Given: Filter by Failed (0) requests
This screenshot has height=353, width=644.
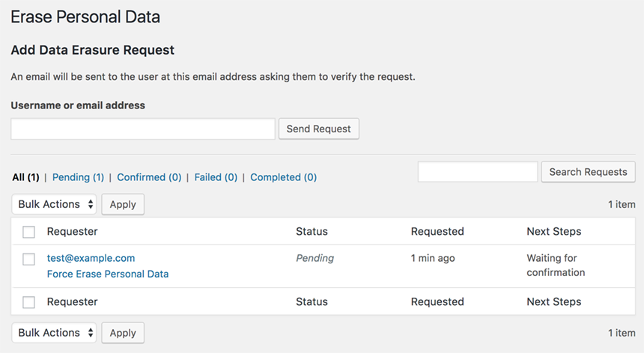Looking at the screenshot, I should (x=216, y=177).
